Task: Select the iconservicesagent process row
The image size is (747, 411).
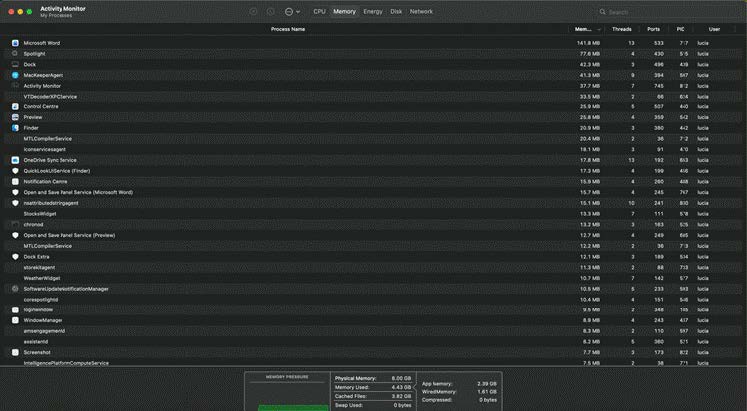Action: (374, 149)
